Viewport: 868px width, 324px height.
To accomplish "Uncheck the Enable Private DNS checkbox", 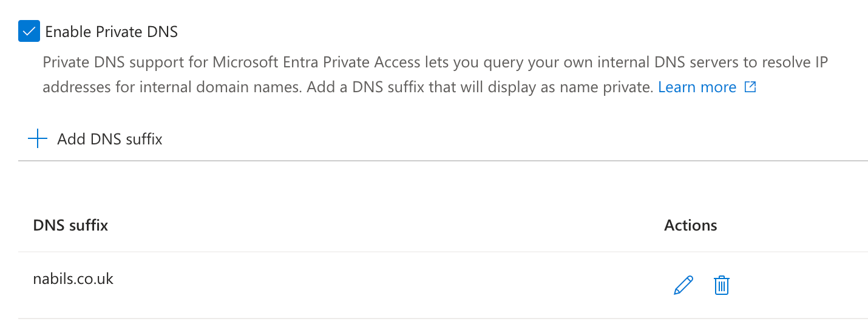I will (x=29, y=31).
